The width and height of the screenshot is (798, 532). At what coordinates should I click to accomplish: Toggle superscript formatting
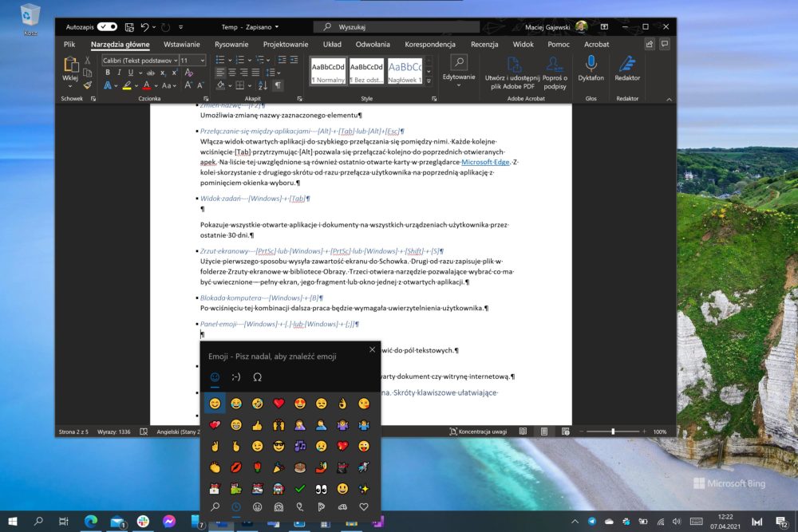(175, 73)
